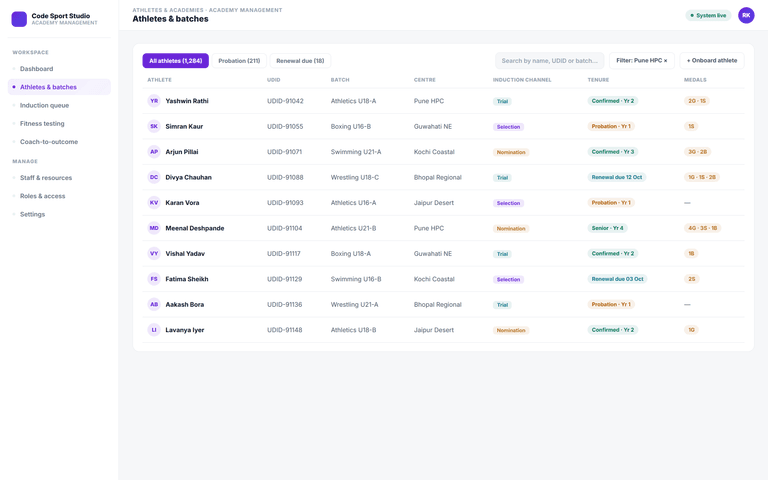Screen dimensions: 768x480
Task: Open athlete Fatima Sheikh
Action: (x=187, y=279)
